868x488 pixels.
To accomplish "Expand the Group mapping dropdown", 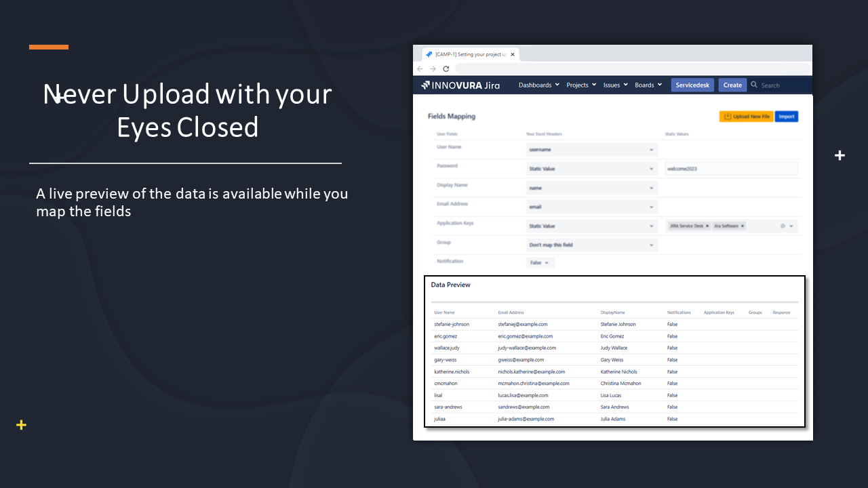I will point(591,245).
